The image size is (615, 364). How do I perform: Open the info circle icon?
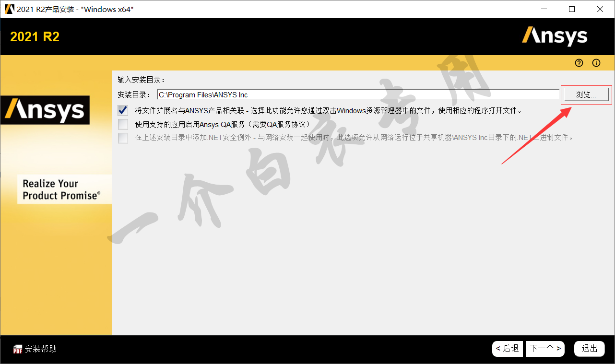pyautogui.click(x=596, y=63)
